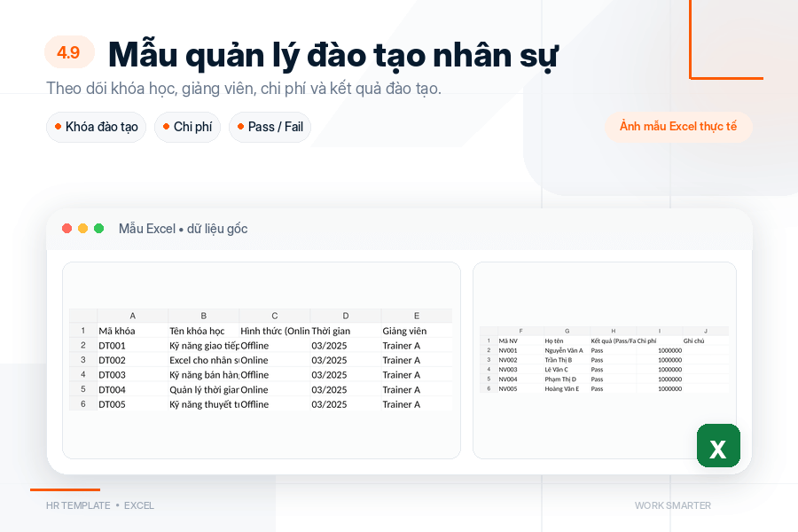Select column F header in right sheet
Image resolution: width=798 pixels, height=532 pixels.
[520, 331]
